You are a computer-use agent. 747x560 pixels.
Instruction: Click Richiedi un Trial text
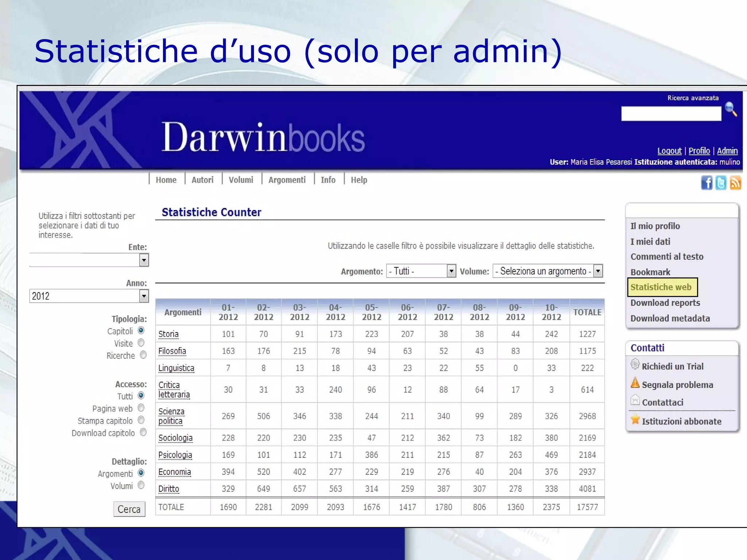[x=673, y=366]
